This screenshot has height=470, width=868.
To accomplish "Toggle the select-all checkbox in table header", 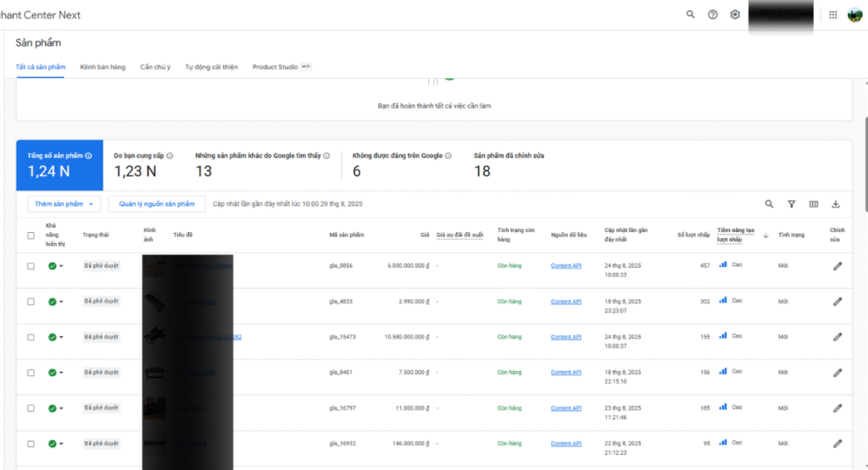I will tap(31, 235).
